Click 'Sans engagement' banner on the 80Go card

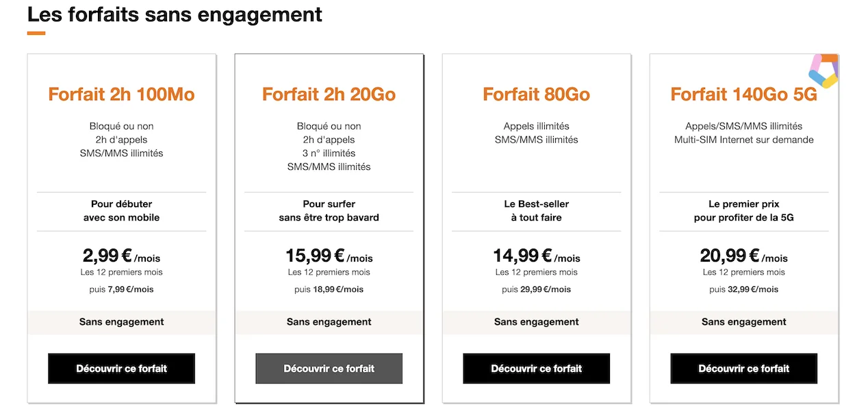(x=536, y=322)
